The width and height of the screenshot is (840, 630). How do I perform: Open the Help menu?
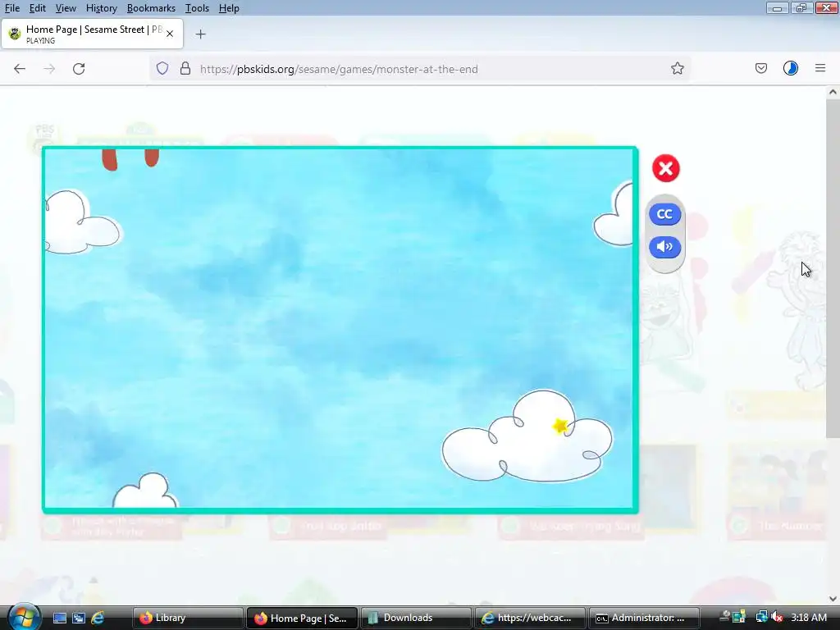(x=229, y=8)
